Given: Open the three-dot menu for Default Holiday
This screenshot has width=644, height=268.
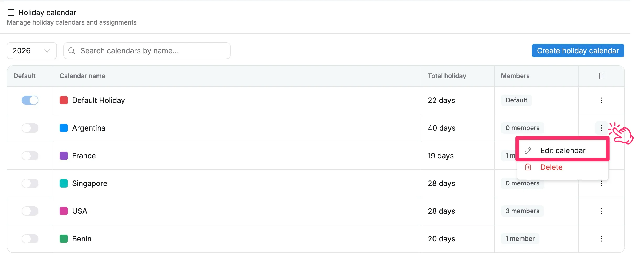Looking at the screenshot, I should pos(601,100).
